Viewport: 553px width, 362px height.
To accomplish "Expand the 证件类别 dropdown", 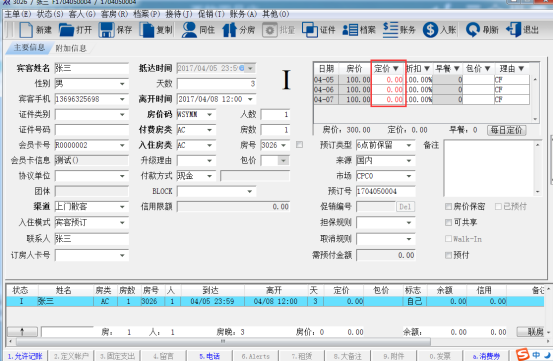I will tap(122, 115).
